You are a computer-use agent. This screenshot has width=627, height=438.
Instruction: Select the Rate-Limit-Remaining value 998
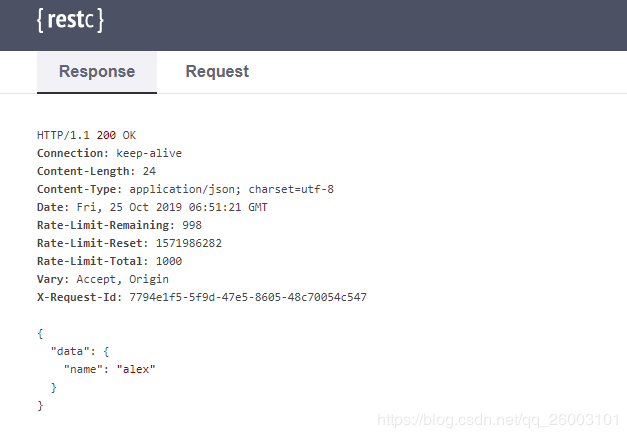point(192,225)
